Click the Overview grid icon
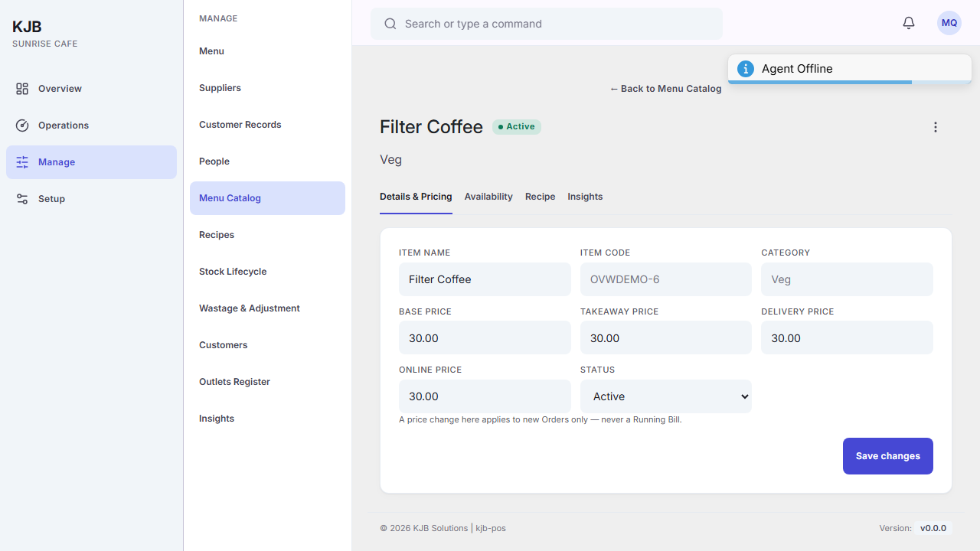 (22, 89)
